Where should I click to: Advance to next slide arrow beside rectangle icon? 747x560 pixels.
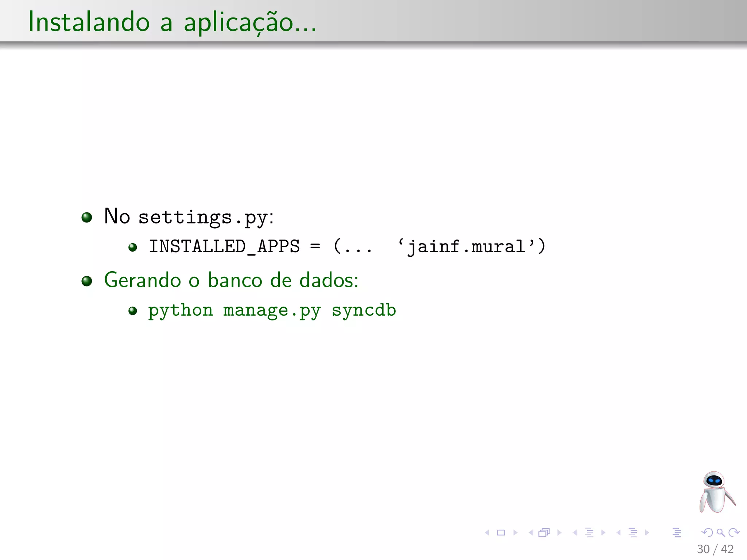[515, 533]
